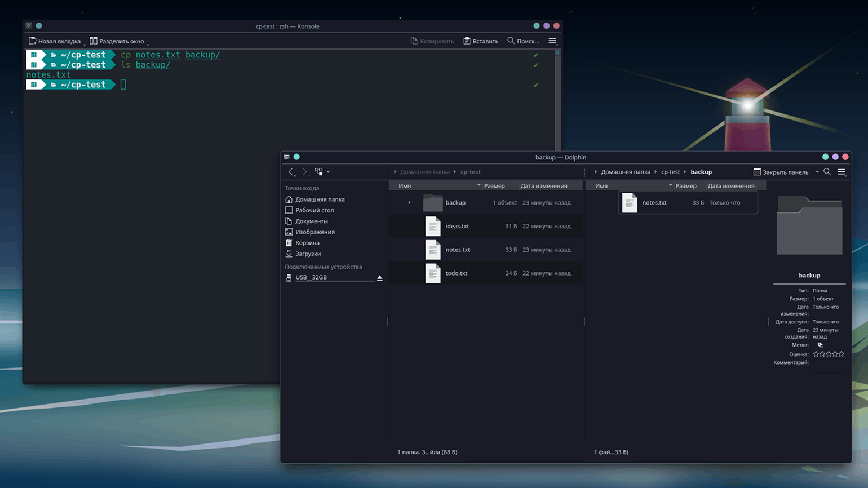Click Dolphin's forward navigation arrow
This screenshot has height=488, width=868.
(x=304, y=172)
